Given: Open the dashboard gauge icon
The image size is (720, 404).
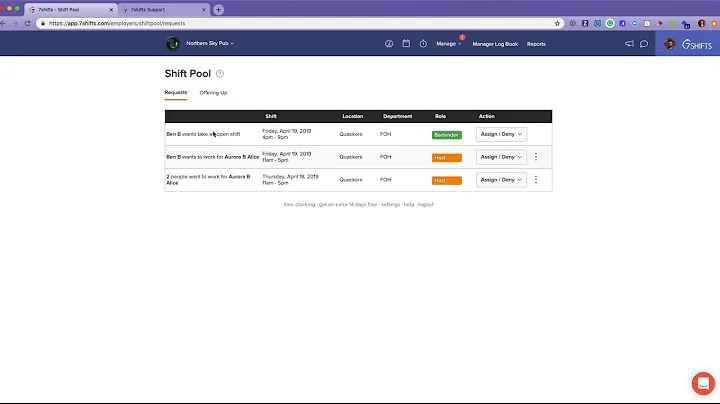Looking at the screenshot, I should [x=389, y=44].
